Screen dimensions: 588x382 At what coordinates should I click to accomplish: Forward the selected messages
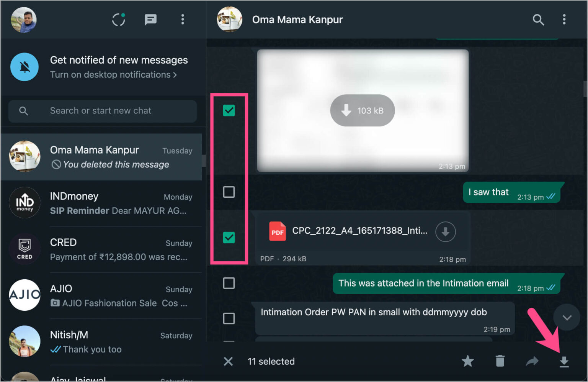point(532,361)
